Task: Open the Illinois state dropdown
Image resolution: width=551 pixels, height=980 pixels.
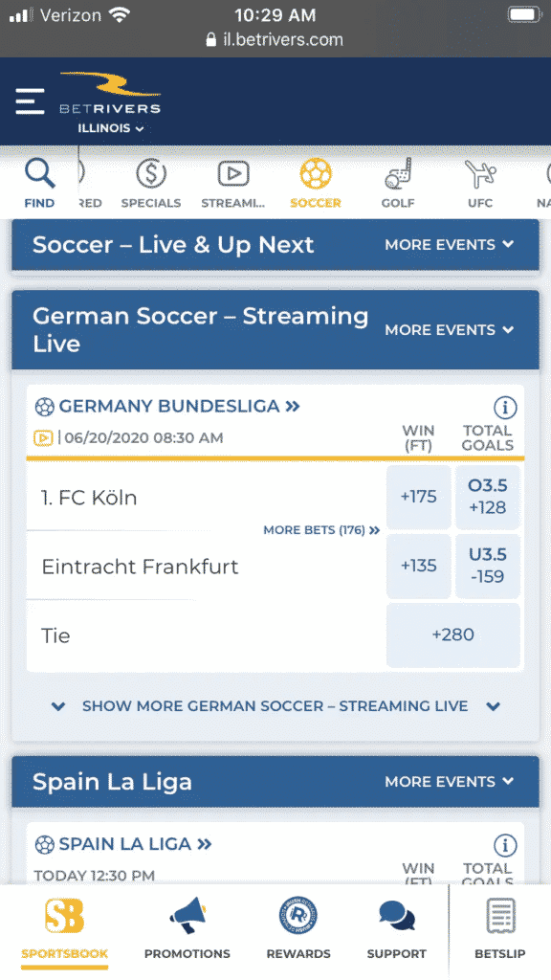Action: [111, 128]
